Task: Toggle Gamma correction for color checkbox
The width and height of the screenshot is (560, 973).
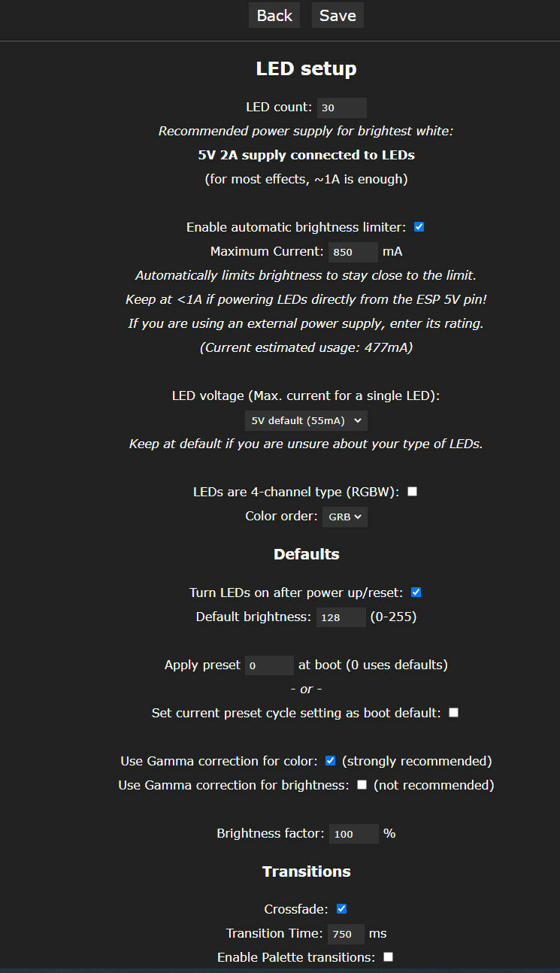Action: coord(330,761)
